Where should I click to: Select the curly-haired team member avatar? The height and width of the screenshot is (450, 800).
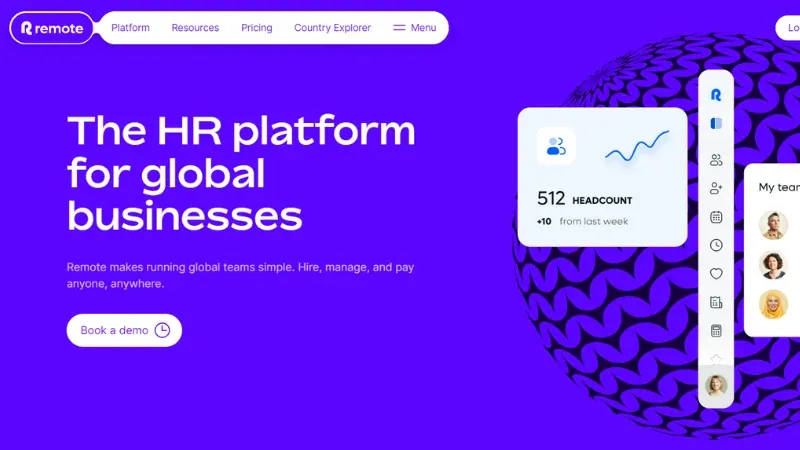(773, 265)
